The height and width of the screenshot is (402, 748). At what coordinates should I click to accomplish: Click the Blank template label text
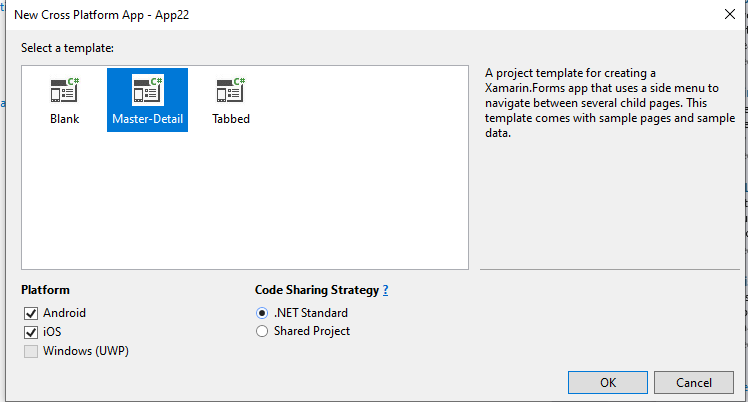coord(65,119)
